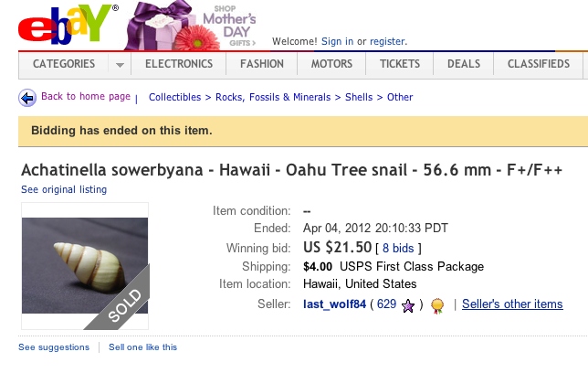
Task: Open the Electronics menu tab
Action: pyautogui.click(x=179, y=64)
